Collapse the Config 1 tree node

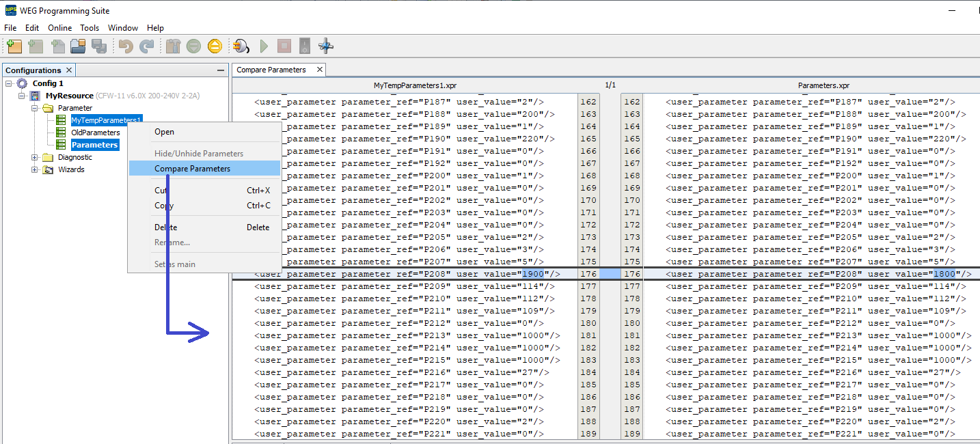point(9,83)
